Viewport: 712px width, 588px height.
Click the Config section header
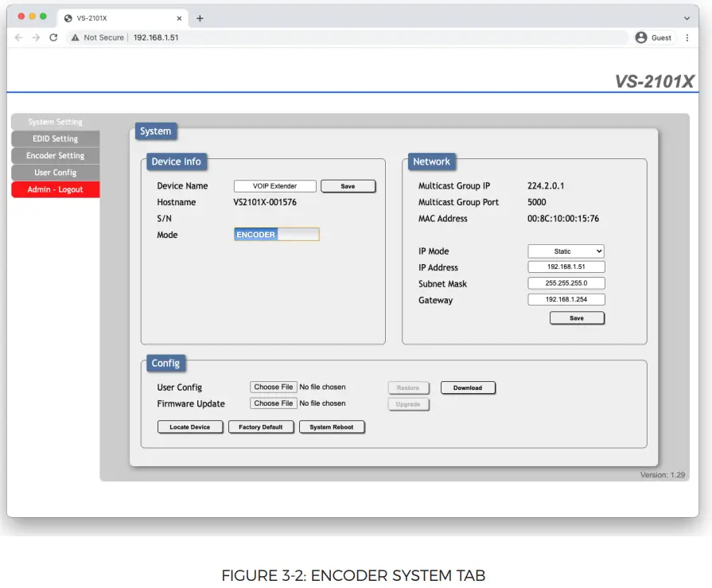(165, 364)
